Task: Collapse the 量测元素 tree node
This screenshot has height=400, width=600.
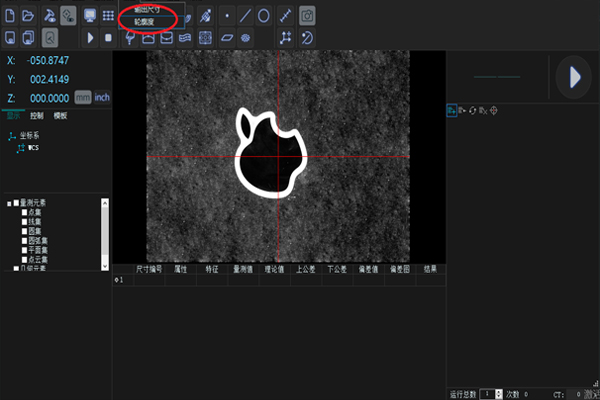Action: coord(9,204)
